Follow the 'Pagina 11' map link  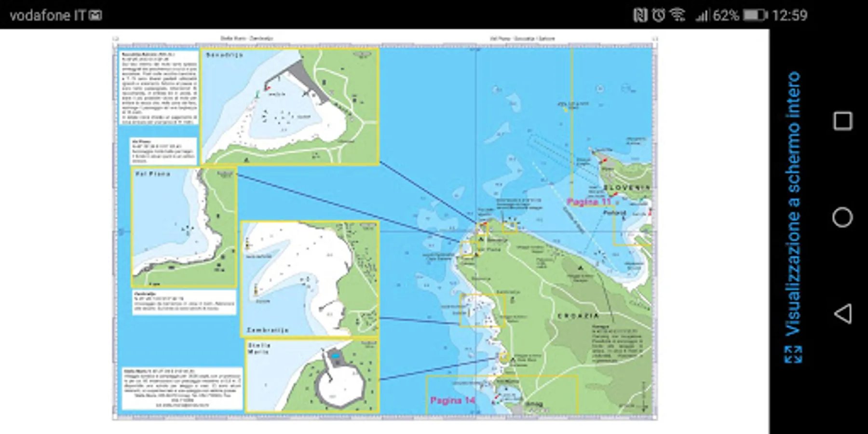(589, 202)
